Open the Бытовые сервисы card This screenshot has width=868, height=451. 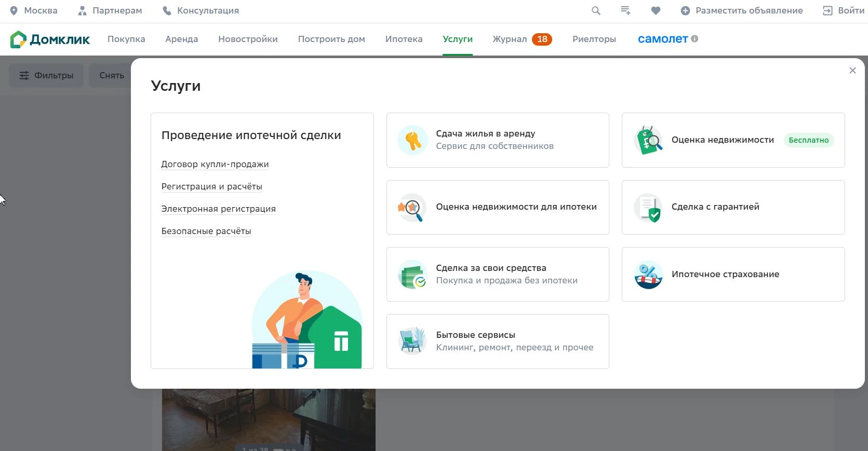[498, 341]
